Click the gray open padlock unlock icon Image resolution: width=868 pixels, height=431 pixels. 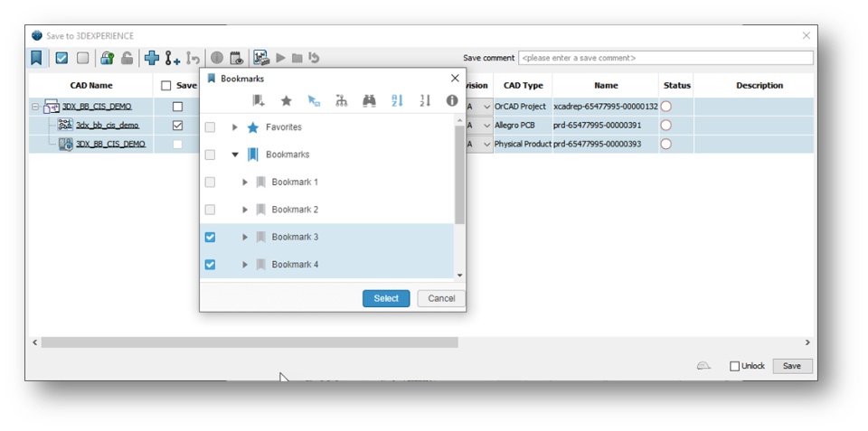127,58
